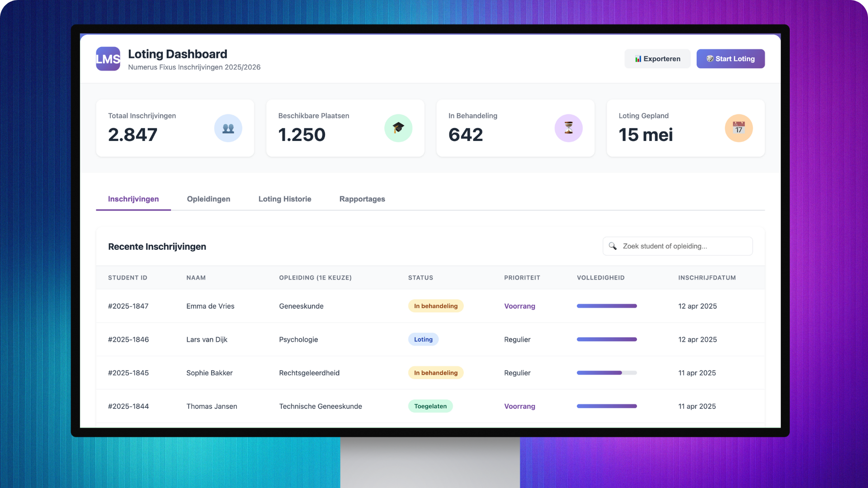This screenshot has height=488, width=868.
Task: Click the calendar icon in Loting Gepland card
Action: click(x=738, y=128)
